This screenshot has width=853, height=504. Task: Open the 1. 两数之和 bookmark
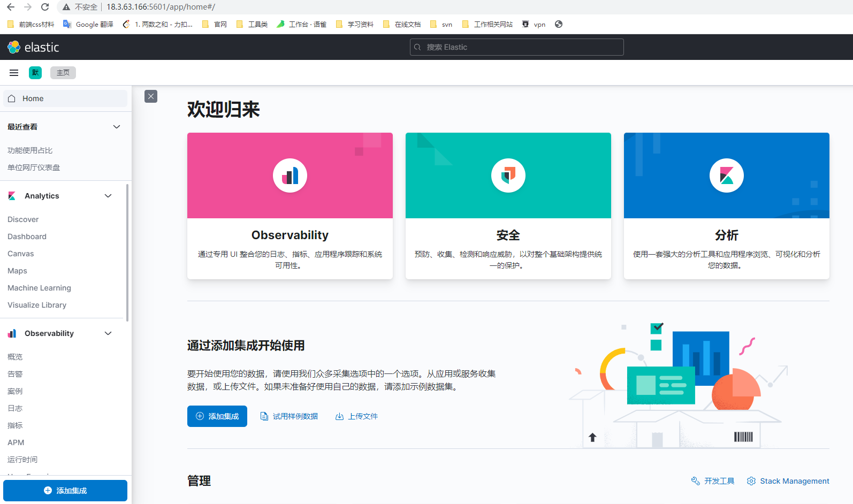[x=158, y=24]
